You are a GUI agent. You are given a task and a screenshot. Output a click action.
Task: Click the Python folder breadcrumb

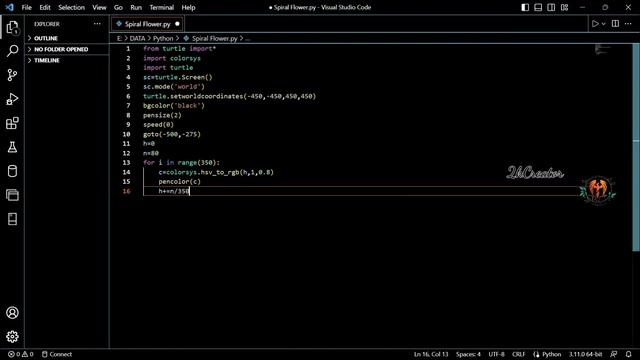click(163, 38)
